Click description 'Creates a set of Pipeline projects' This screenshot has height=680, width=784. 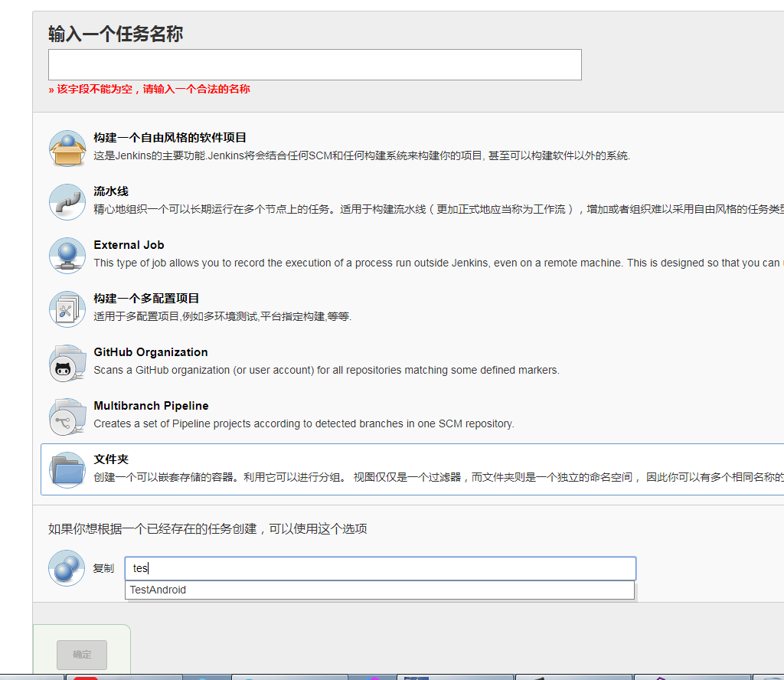pyautogui.click(x=304, y=423)
